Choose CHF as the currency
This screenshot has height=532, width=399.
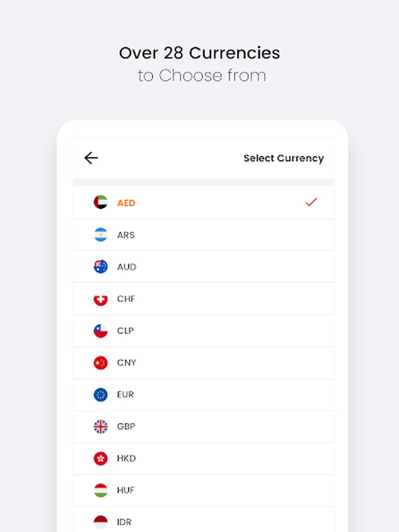tap(126, 299)
